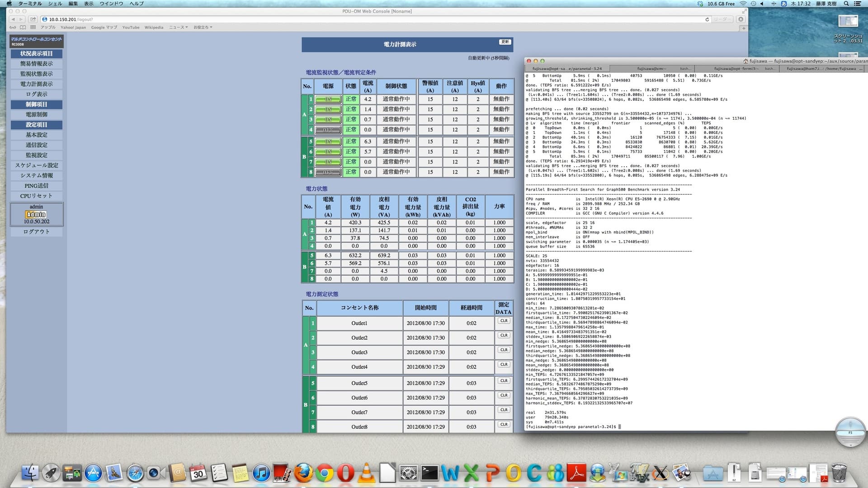868x488 pixels.
Task: Expand the お役立ち bookmarks folder
Action: [203, 28]
